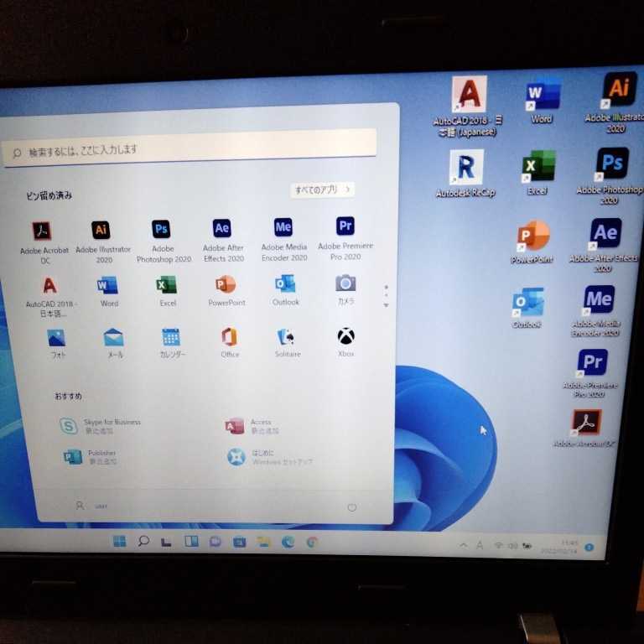Launch Excel from the Start menu pins

pos(167,291)
